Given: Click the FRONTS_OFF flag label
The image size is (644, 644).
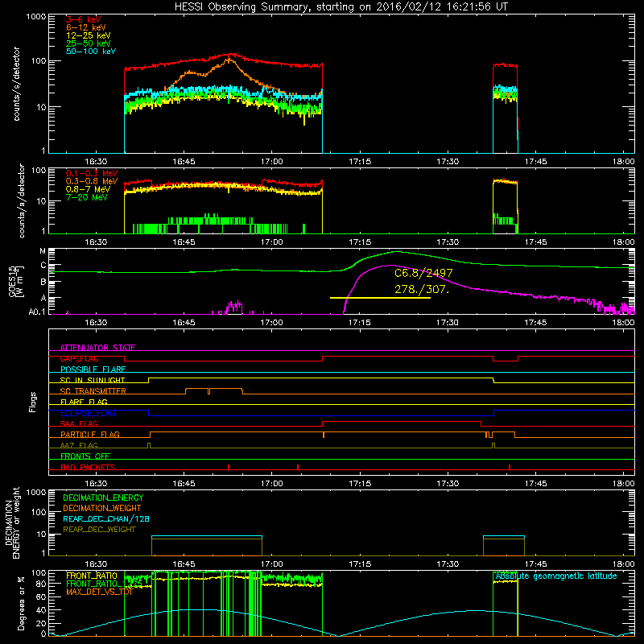Looking at the screenshot, I should point(85,456).
